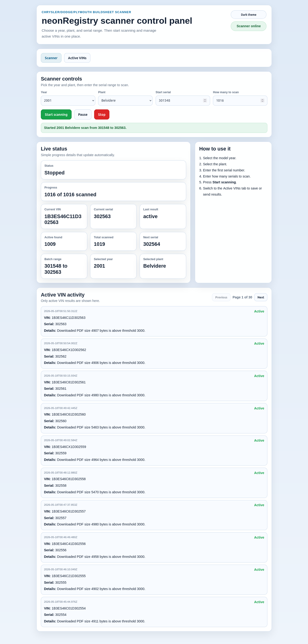The image size is (308, 644).
Task: Expand the Plant dropdown showing Belvidere
Action: point(125,100)
